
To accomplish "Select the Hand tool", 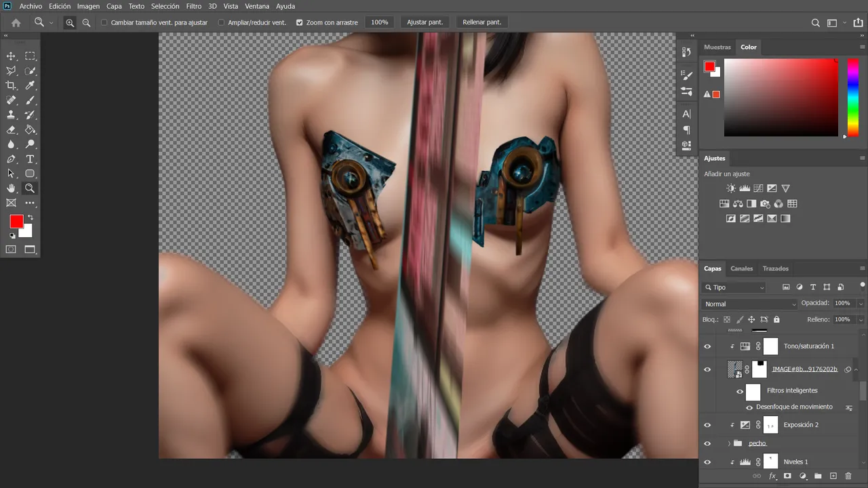I will click(11, 188).
